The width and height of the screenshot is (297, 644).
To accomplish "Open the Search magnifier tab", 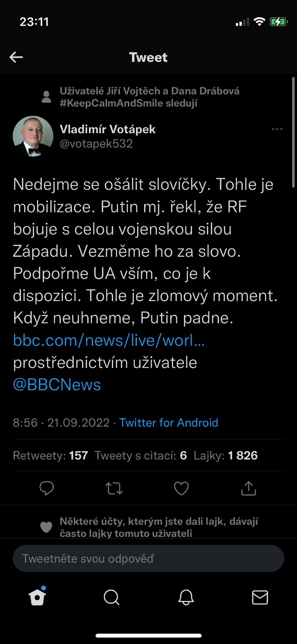I will coord(111,597).
